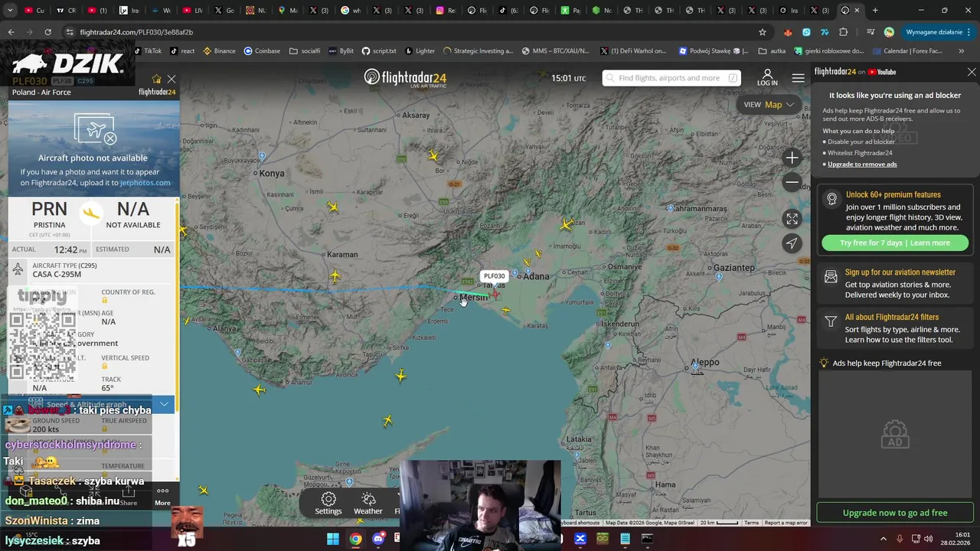Click the flight search input field
This screenshot has height=551, width=980.
[671, 78]
